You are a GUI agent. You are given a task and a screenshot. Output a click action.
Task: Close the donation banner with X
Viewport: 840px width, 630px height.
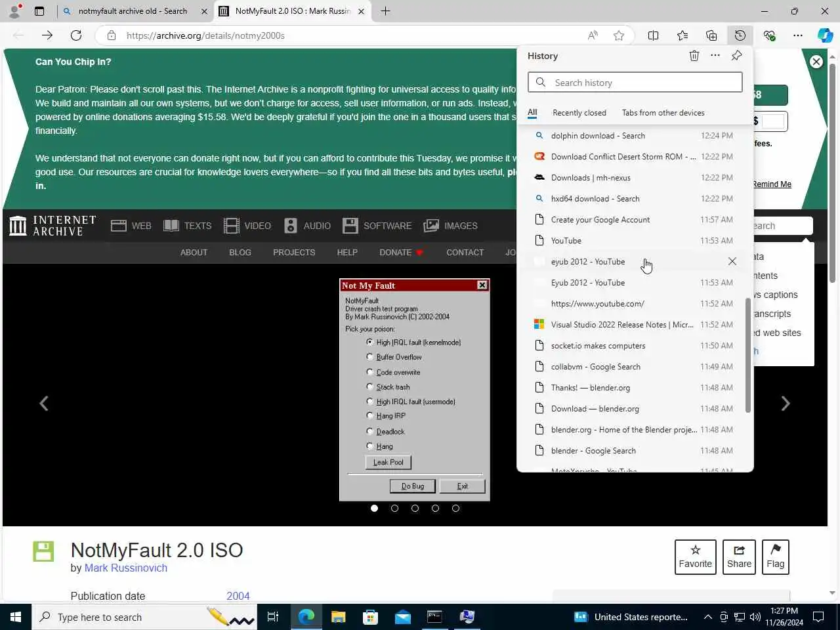(816, 62)
